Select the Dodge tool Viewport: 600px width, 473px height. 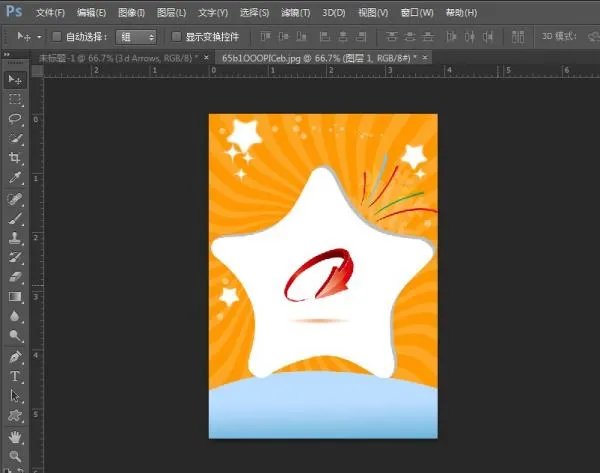tap(15, 336)
